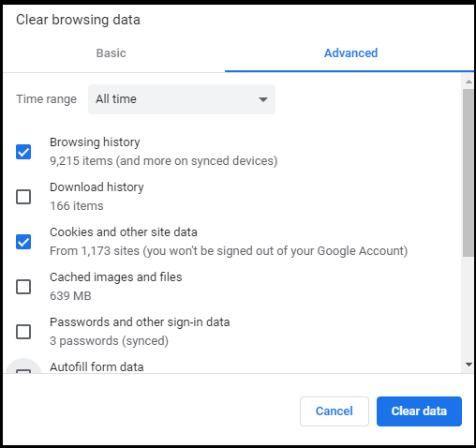Open the Time range dropdown

(182, 99)
